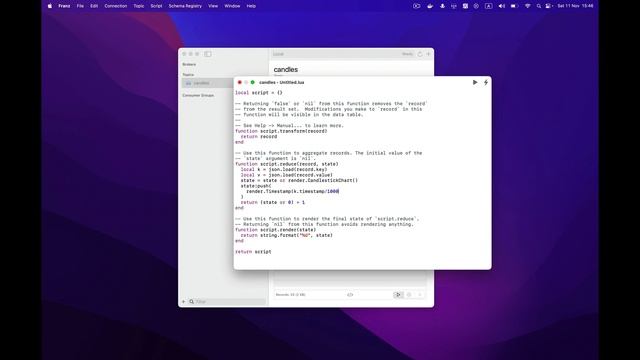640x360 pixels.
Task: Click the screen recording icon in the menu bar
Action: click(416, 6)
